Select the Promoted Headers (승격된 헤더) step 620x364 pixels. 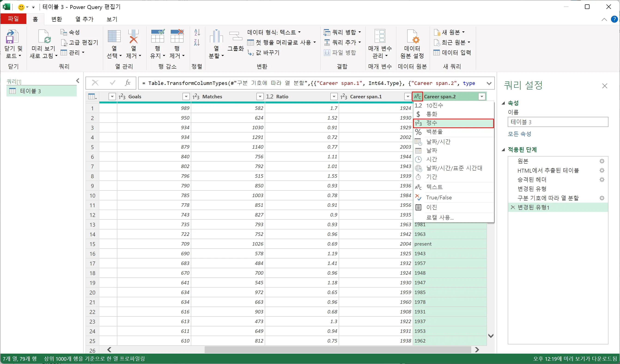click(532, 180)
